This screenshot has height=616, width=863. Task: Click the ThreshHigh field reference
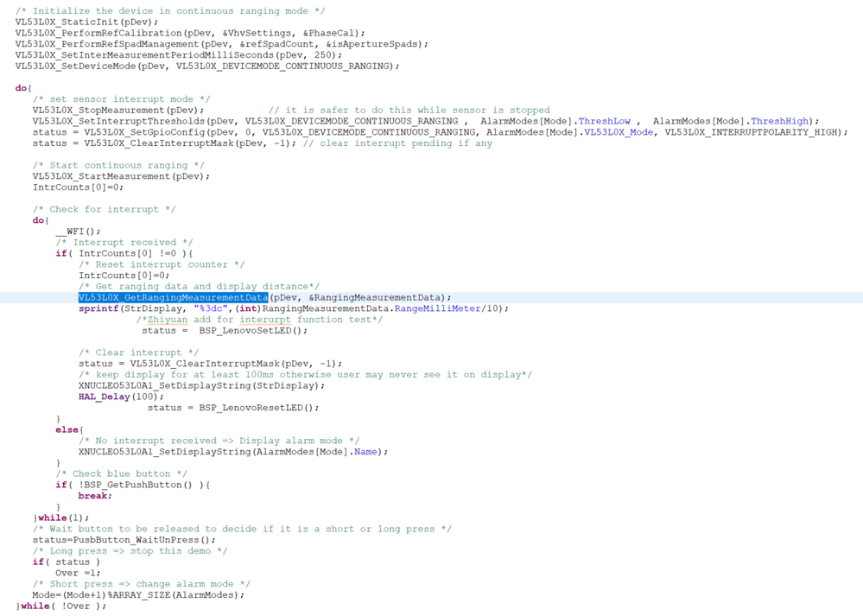[780, 121]
